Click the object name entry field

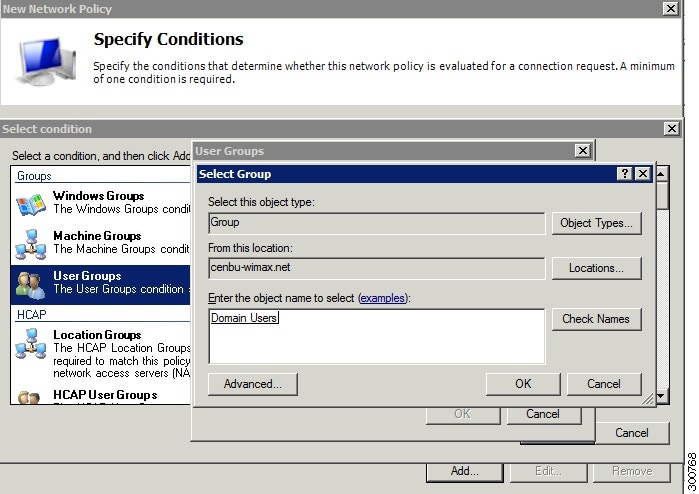click(377, 336)
